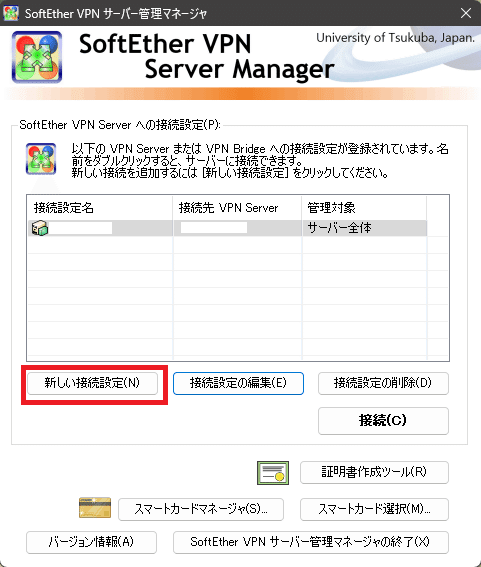Click 接続設定の削除(D) button
This screenshot has height=567, width=481.
(x=383, y=383)
